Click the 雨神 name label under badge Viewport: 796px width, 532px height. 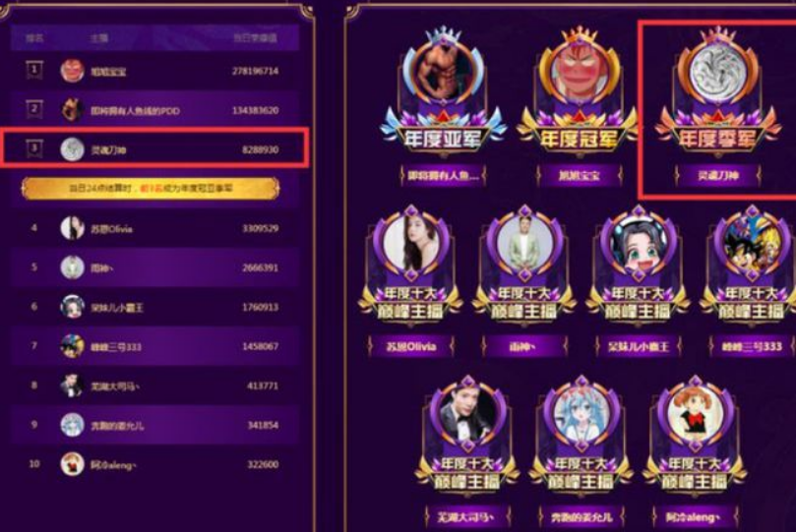523,347
